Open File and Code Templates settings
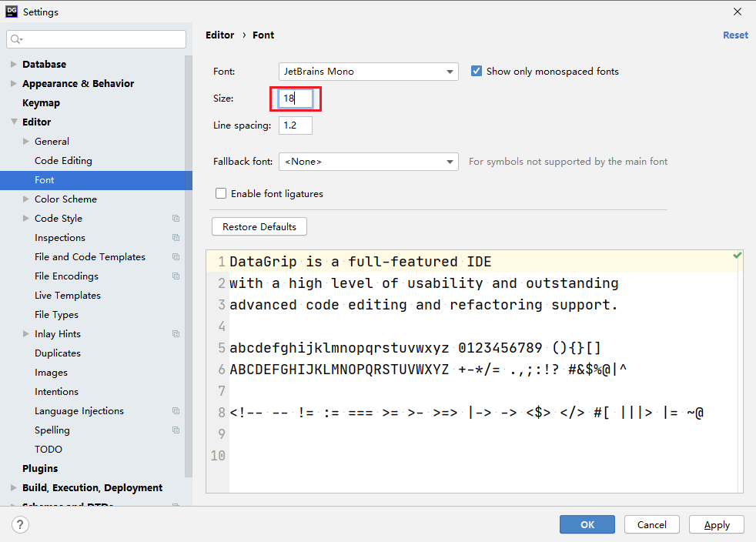 click(x=89, y=257)
